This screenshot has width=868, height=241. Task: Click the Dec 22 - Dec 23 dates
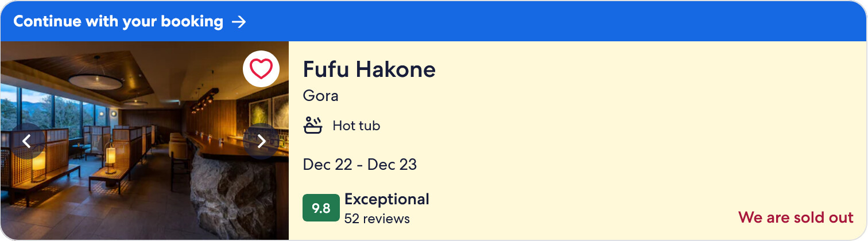359,165
